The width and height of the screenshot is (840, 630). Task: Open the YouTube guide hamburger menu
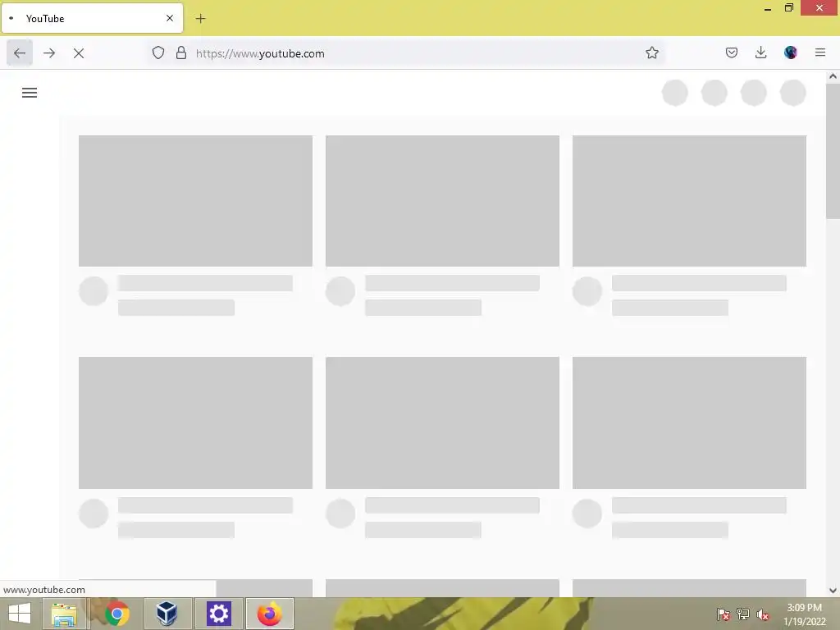[x=30, y=93]
